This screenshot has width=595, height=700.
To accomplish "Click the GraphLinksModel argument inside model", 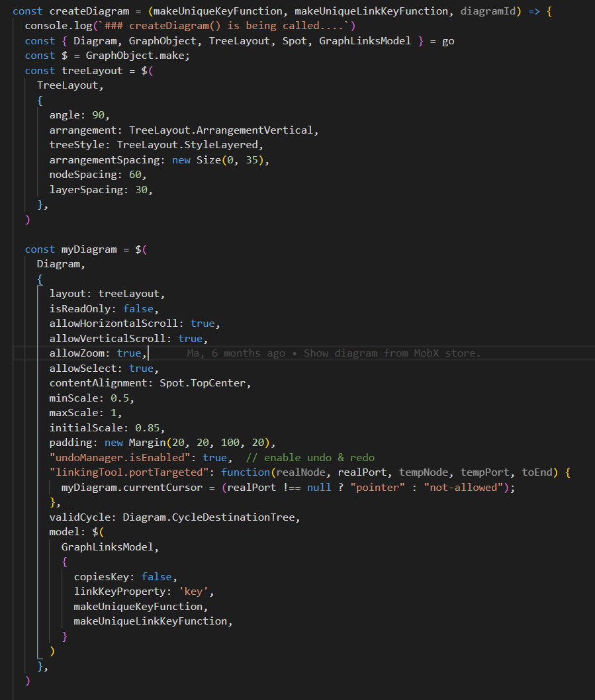I will pyautogui.click(x=107, y=547).
